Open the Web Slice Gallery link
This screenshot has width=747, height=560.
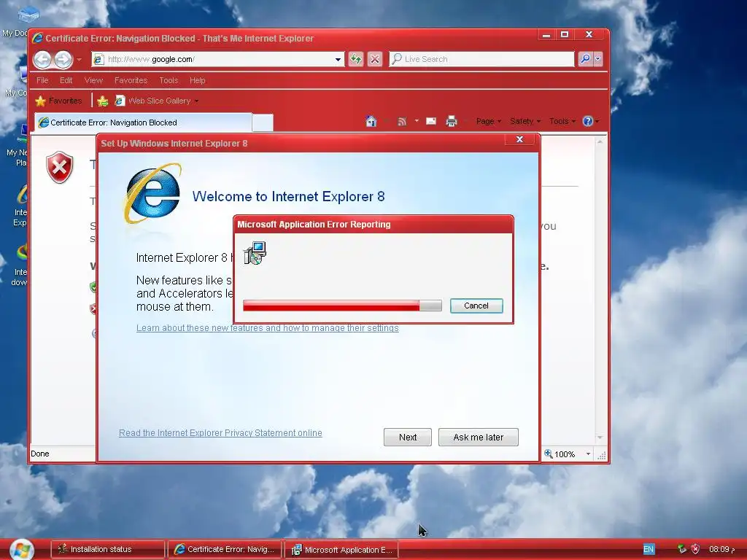point(158,101)
